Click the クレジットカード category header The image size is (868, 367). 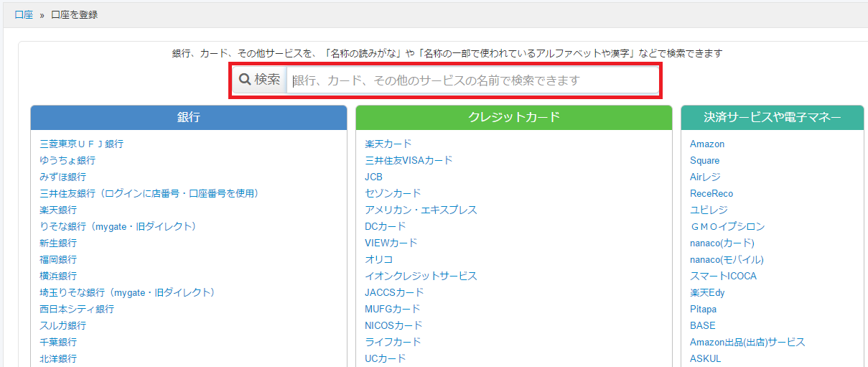click(514, 118)
